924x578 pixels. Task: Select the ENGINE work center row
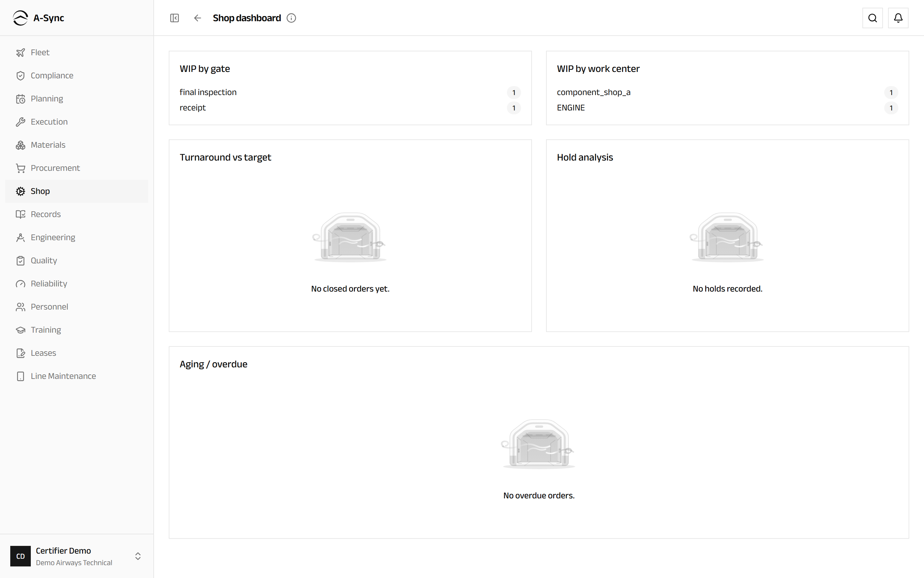click(x=727, y=108)
